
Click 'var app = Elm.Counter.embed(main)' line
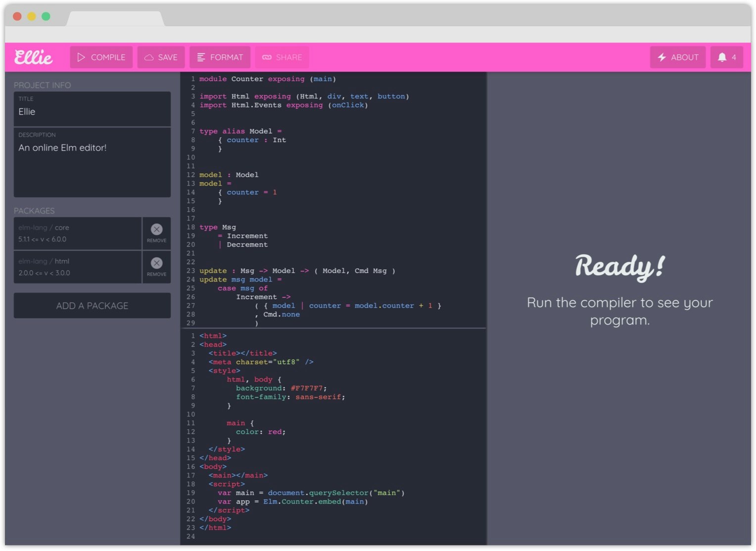[x=292, y=502]
